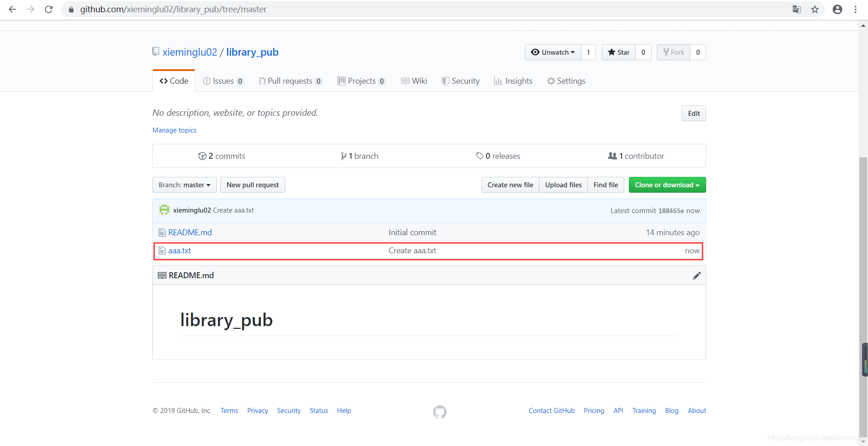This screenshot has width=868, height=446.
Task: Bookmark this page with the star icon
Action: point(815,9)
